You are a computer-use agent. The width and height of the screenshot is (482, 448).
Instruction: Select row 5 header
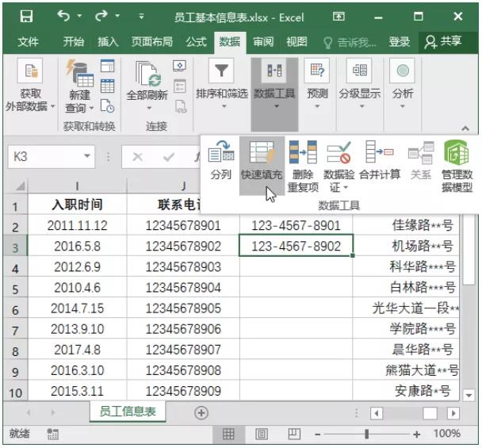click(15, 289)
